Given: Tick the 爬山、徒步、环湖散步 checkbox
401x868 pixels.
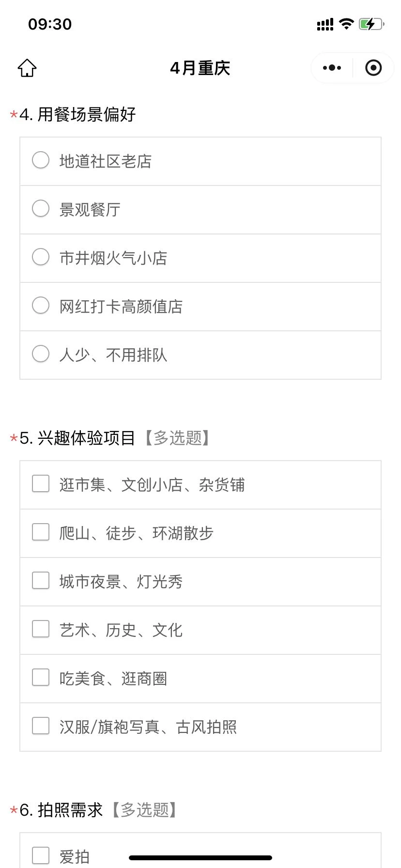Looking at the screenshot, I should (41, 532).
